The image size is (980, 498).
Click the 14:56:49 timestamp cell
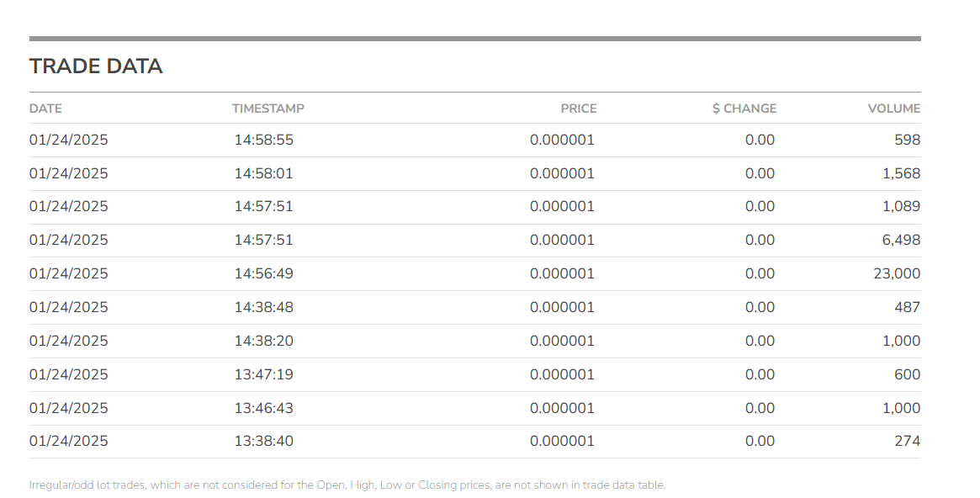pos(264,273)
